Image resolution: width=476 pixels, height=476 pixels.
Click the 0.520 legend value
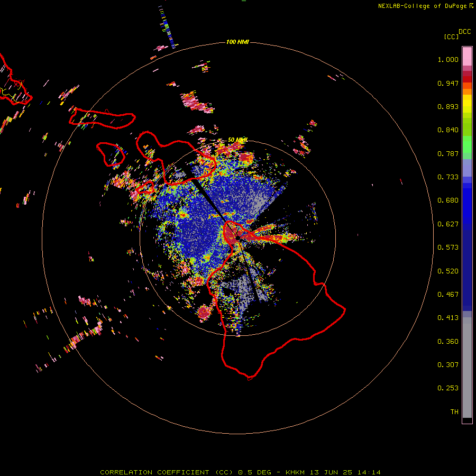click(448, 271)
